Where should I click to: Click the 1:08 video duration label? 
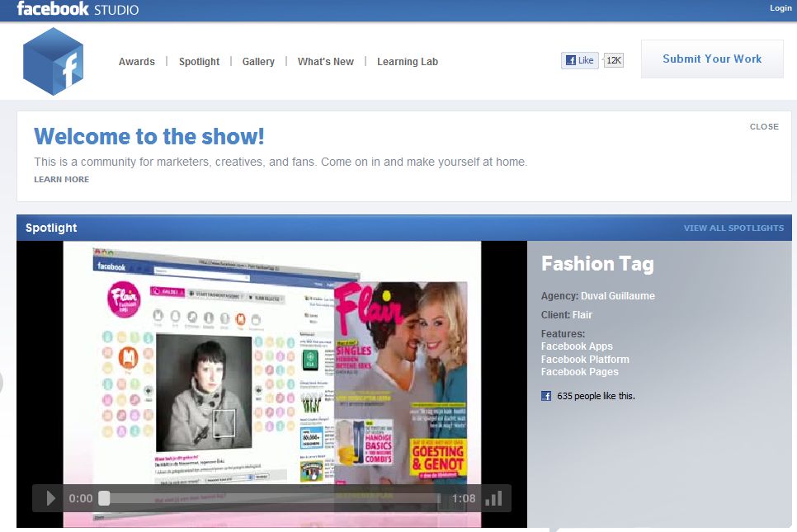[x=464, y=498]
